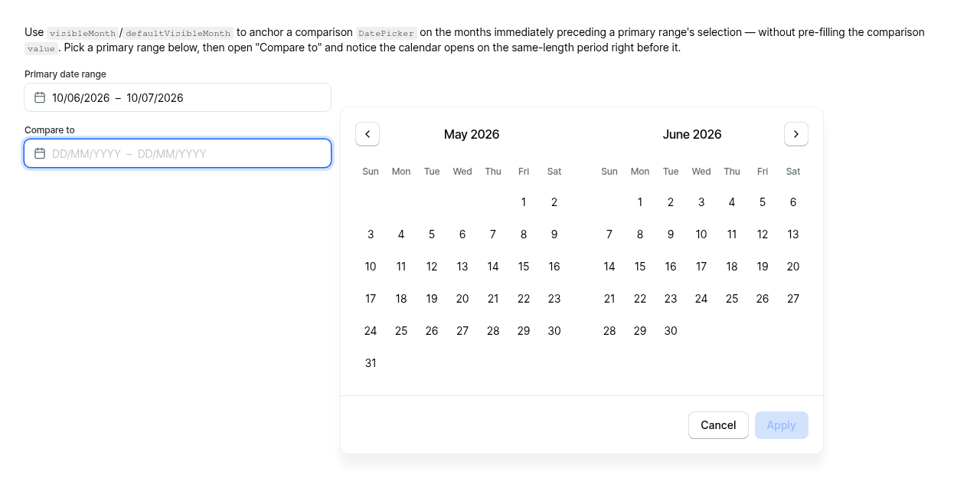The height and width of the screenshot is (485, 980).
Task: Choose June 30 in the calendar
Action: click(x=671, y=331)
